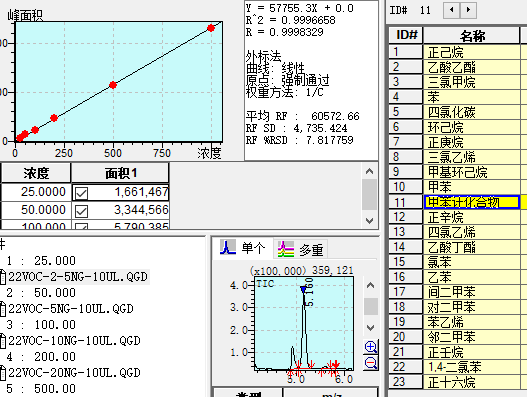Go to previous compound ID arrow
Image resolution: width=527 pixels, height=397 pixels.
[451, 10]
